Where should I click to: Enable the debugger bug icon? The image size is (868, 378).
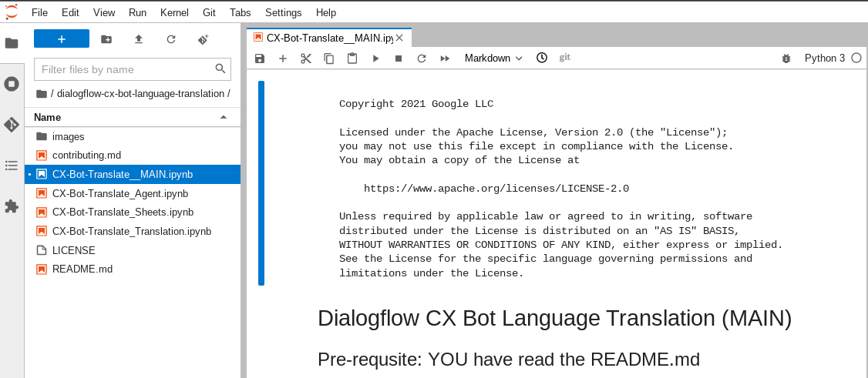point(786,58)
